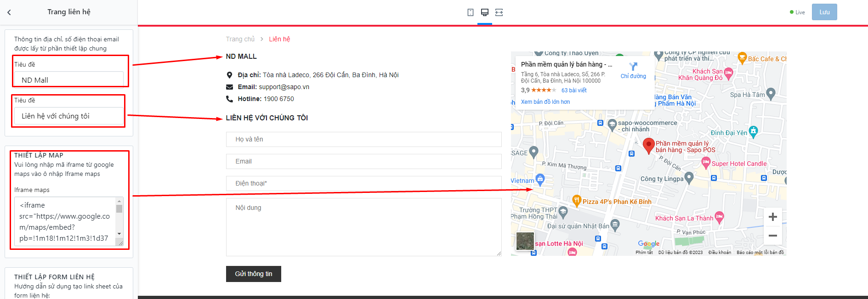Click the Lưu save button

[824, 12]
